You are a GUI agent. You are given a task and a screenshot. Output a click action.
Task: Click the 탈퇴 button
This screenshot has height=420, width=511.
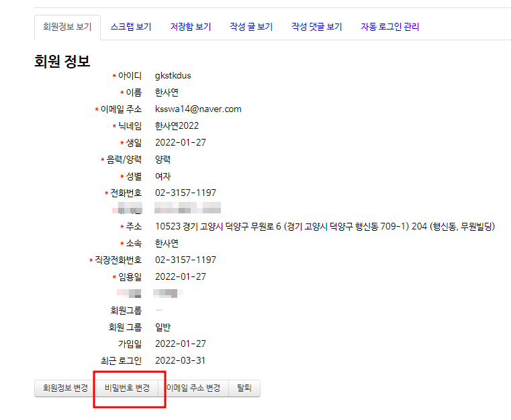pyautogui.click(x=244, y=388)
